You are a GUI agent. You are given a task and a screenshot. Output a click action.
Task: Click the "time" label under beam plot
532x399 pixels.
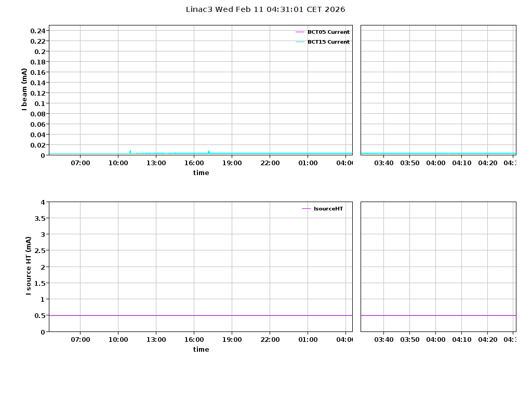pyautogui.click(x=201, y=173)
